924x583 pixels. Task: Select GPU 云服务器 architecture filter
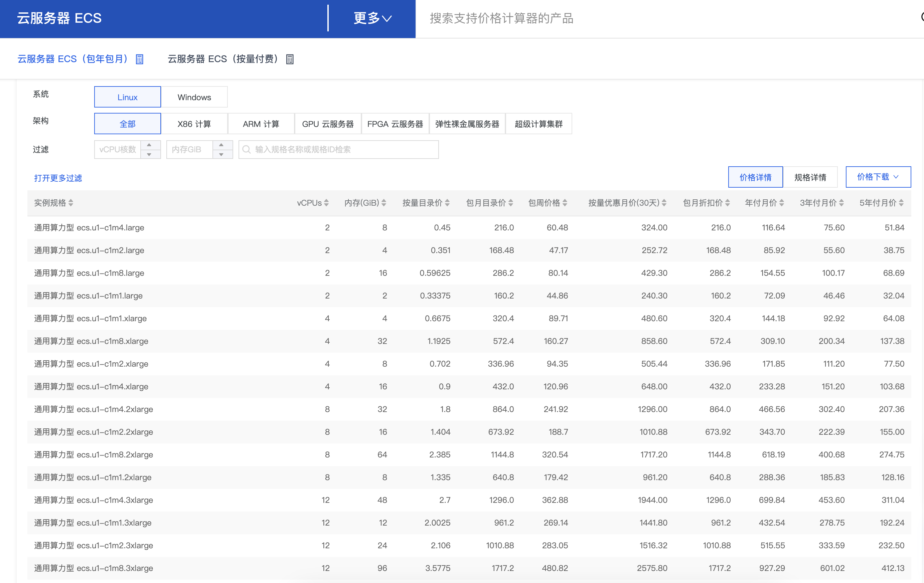pos(328,124)
